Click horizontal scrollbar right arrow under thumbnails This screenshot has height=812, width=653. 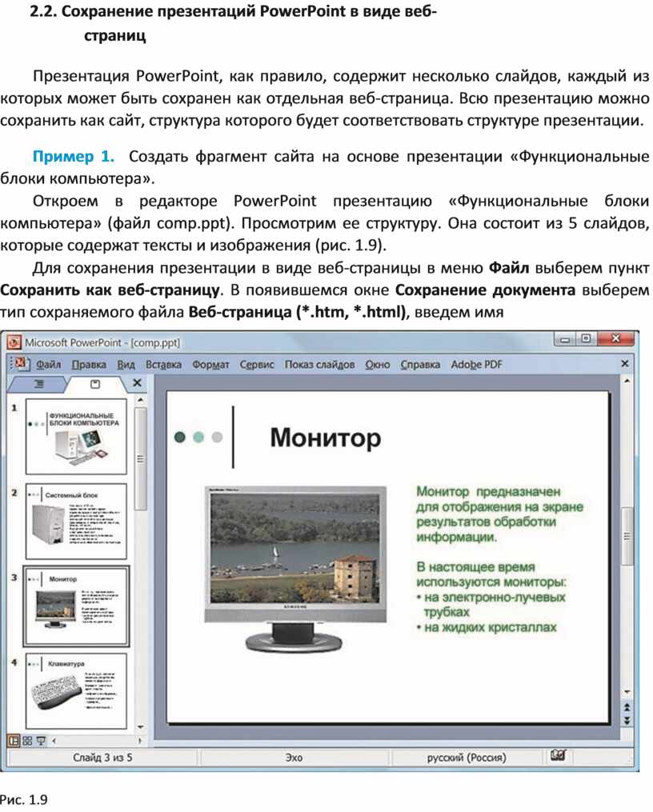coord(140,741)
